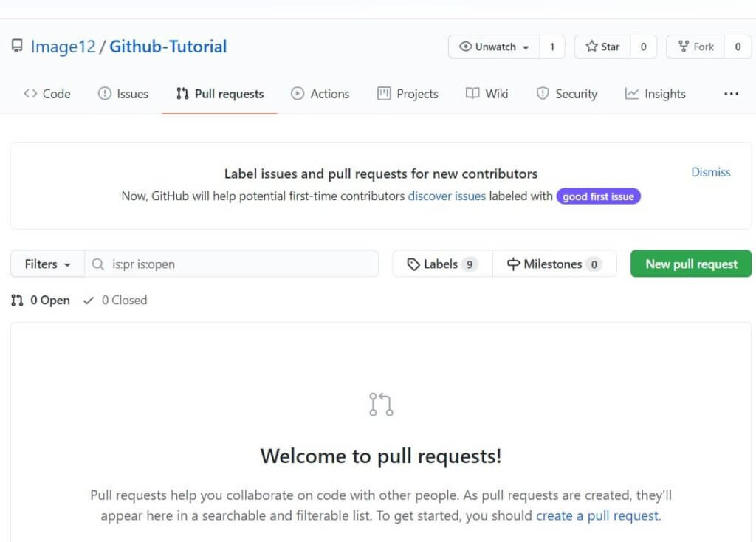Click the star icon on Star button
This screenshot has height=542, width=756.
point(591,47)
